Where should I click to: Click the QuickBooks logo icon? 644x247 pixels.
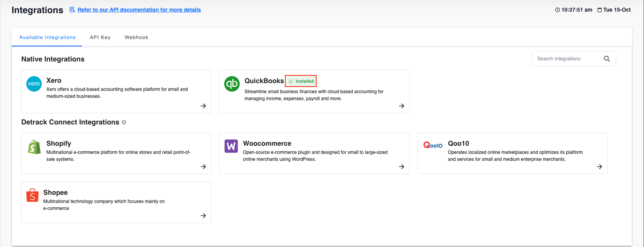point(232,84)
